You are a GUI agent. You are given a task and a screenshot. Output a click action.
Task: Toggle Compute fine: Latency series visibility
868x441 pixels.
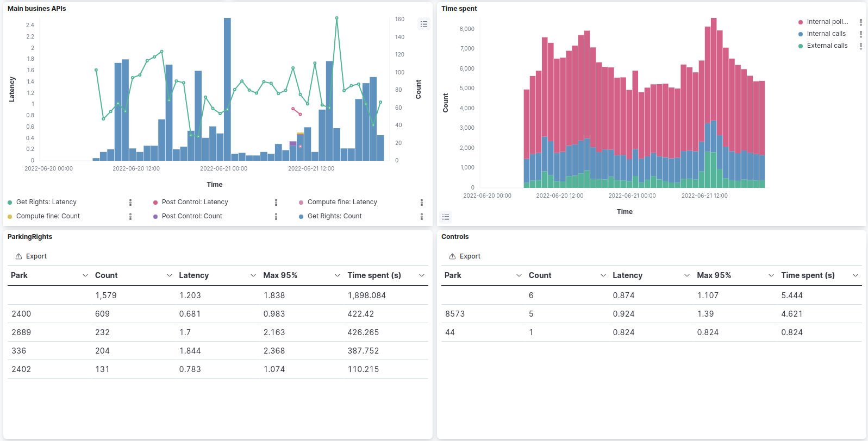pos(342,202)
